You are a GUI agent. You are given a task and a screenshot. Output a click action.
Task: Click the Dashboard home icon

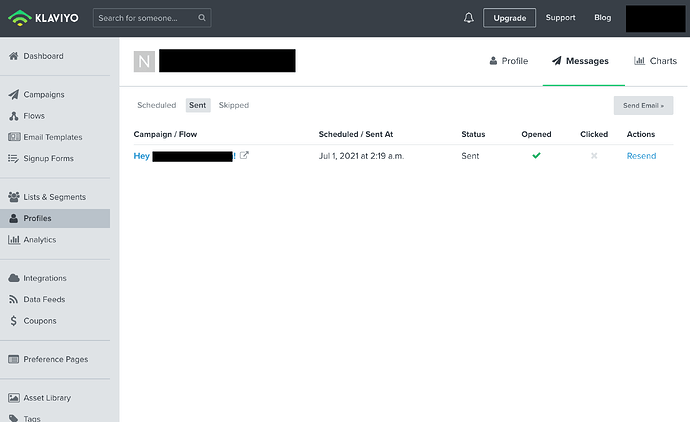coord(14,56)
